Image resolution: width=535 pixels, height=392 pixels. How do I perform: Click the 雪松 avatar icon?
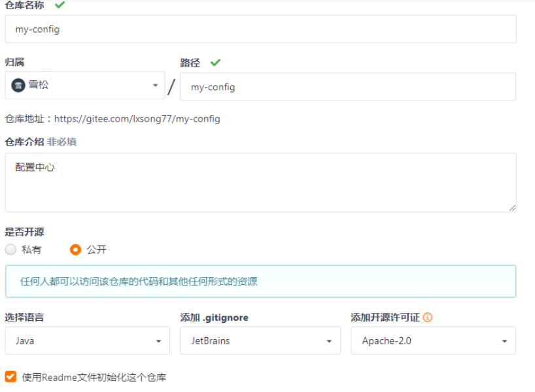[18, 85]
